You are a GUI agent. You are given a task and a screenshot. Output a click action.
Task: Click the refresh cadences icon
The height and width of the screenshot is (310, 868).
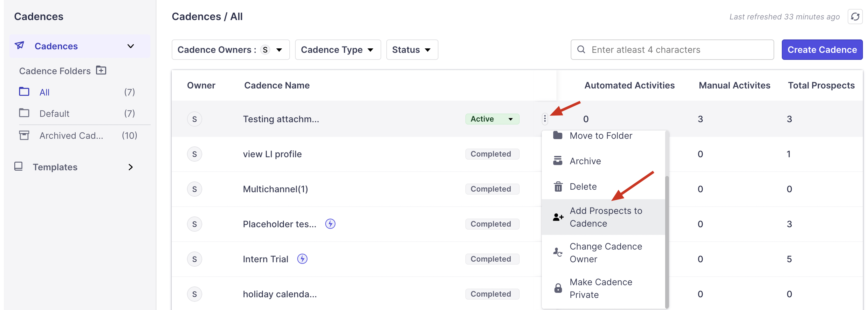855,17
